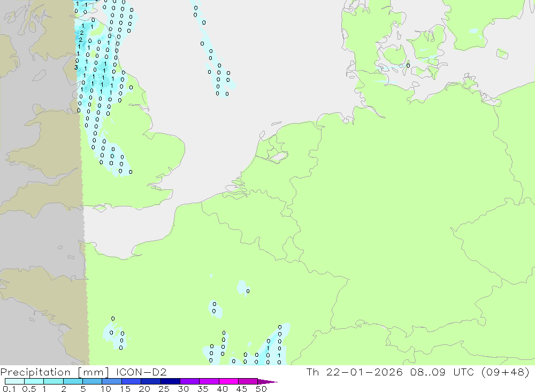Click the '(09+48)' forecast run text

point(506,372)
